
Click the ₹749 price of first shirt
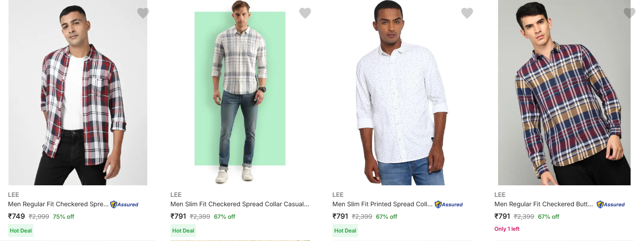point(17,216)
